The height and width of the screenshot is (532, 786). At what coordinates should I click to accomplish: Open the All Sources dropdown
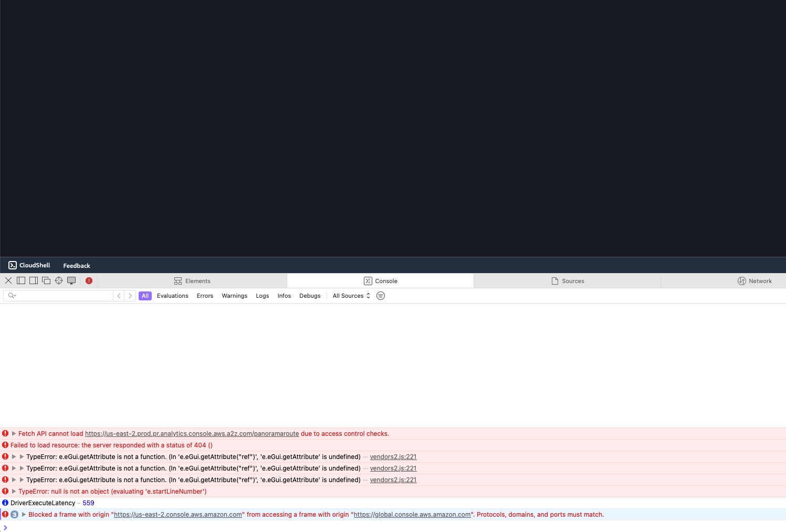(351, 296)
